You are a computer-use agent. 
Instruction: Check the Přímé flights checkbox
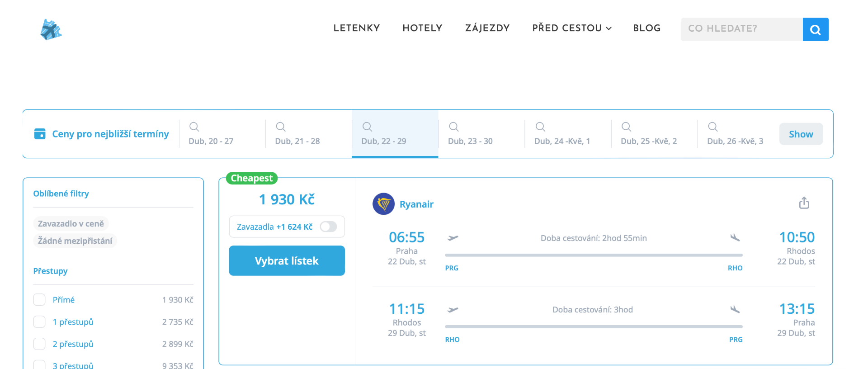(x=39, y=300)
